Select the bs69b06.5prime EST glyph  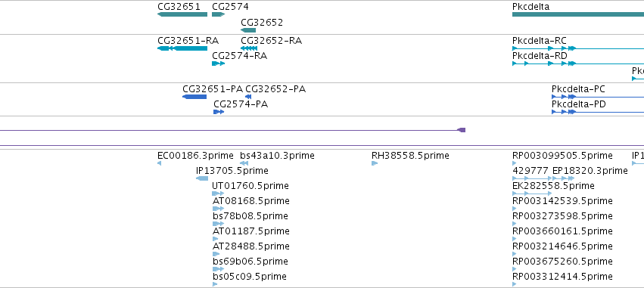(218, 269)
